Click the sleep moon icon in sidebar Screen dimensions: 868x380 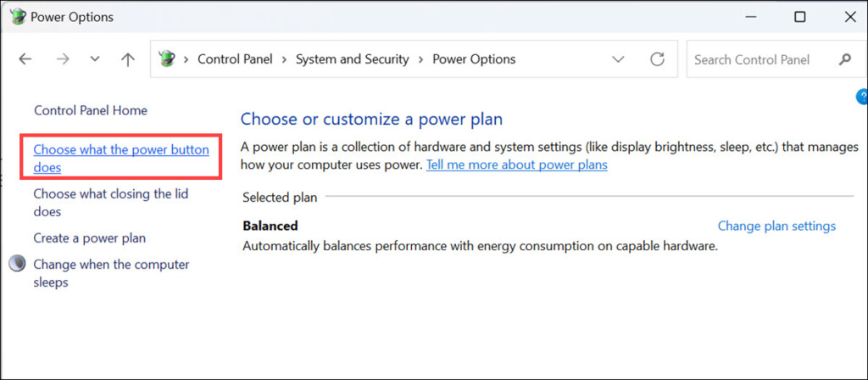coord(17,264)
